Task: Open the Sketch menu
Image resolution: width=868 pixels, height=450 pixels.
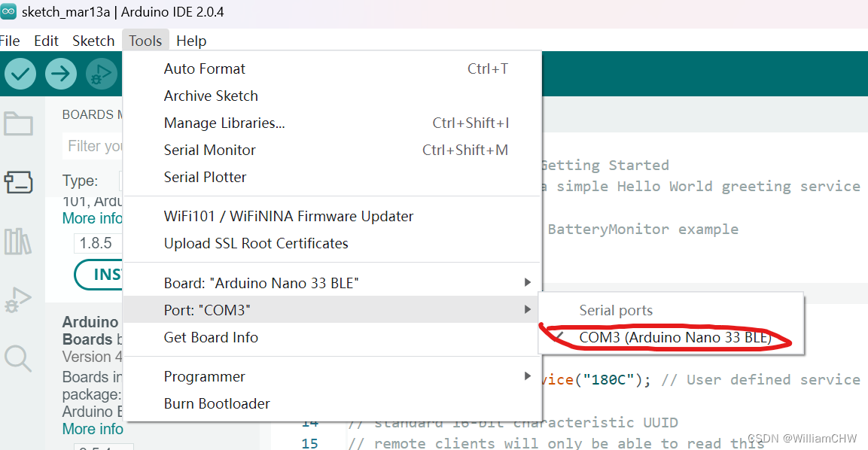Action: coord(93,41)
